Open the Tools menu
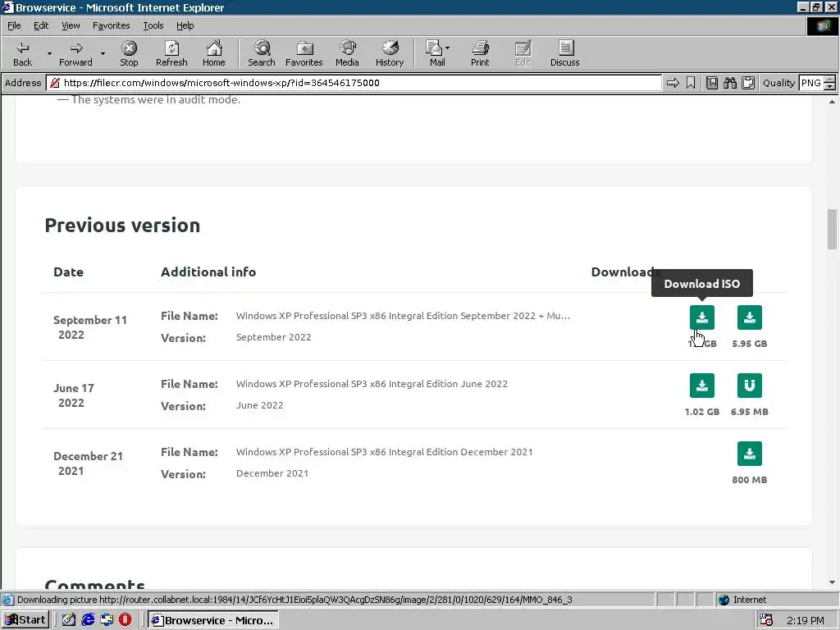 153,25
